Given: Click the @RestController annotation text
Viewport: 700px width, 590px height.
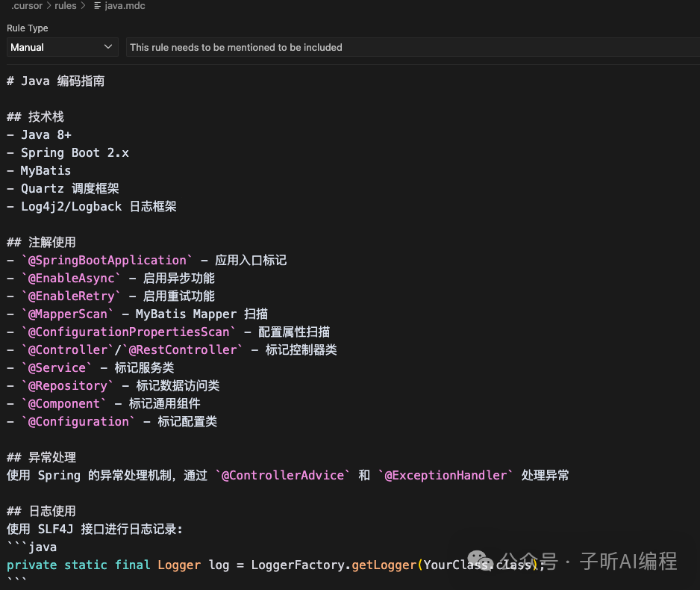Looking at the screenshot, I should 183,350.
